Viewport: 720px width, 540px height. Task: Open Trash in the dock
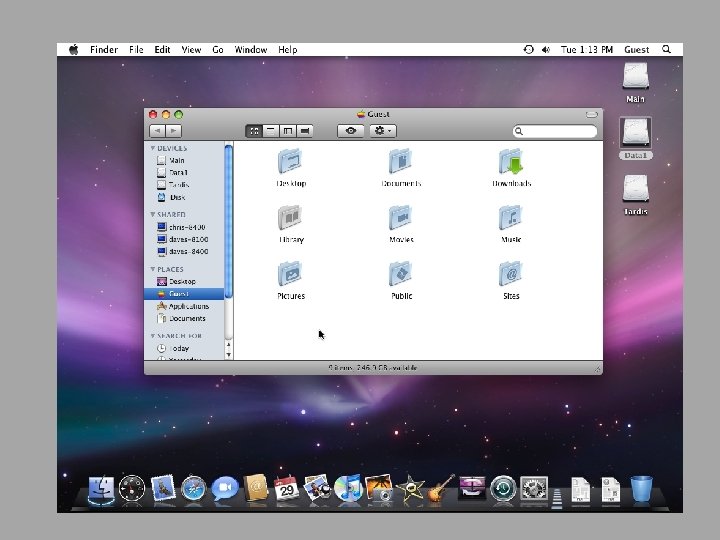[641, 488]
